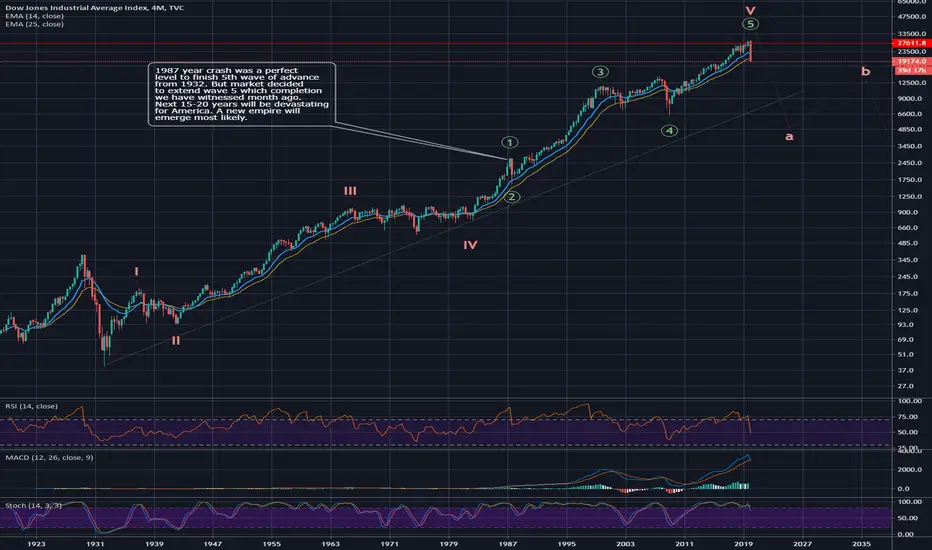Click the 33500.0 price axis value
The height and width of the screenshot is (550, 932).
[x=912, y=34]
